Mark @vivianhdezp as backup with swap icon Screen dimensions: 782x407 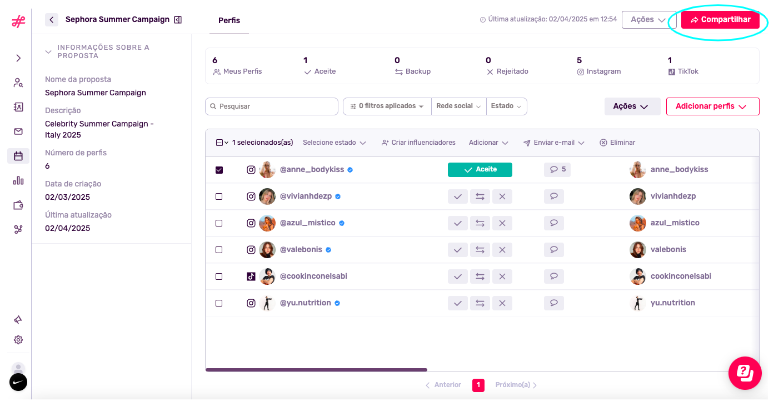point(480,197)
